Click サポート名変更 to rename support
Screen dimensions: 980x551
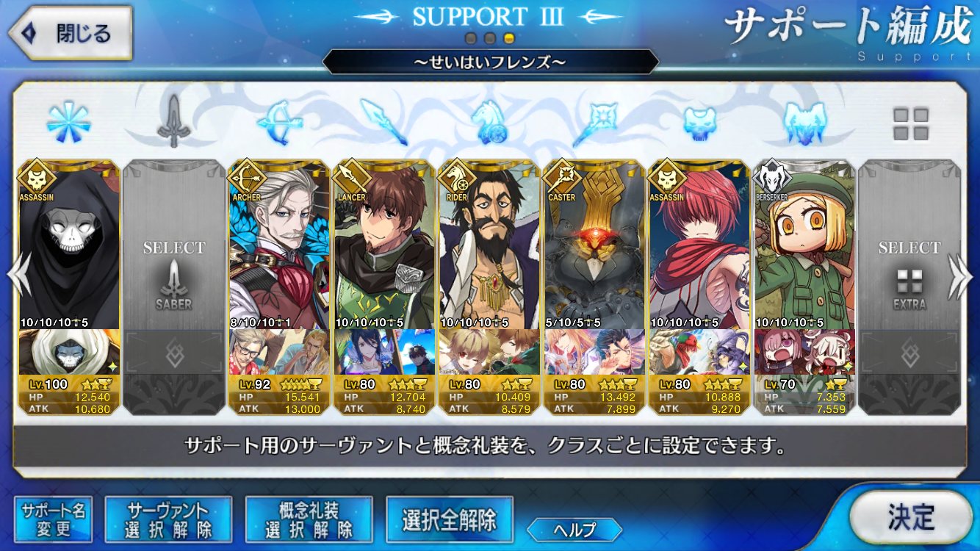click(54, 519)
